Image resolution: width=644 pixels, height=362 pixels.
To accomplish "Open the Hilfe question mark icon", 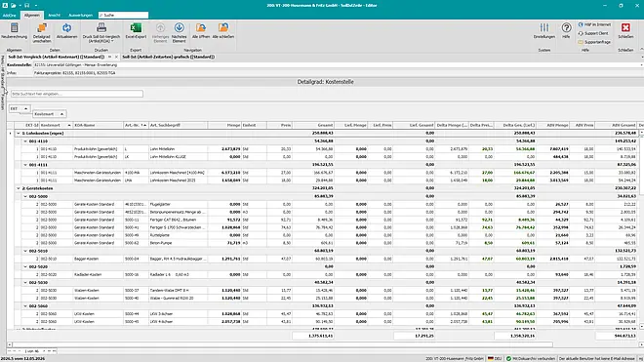I will pos(566,28).
